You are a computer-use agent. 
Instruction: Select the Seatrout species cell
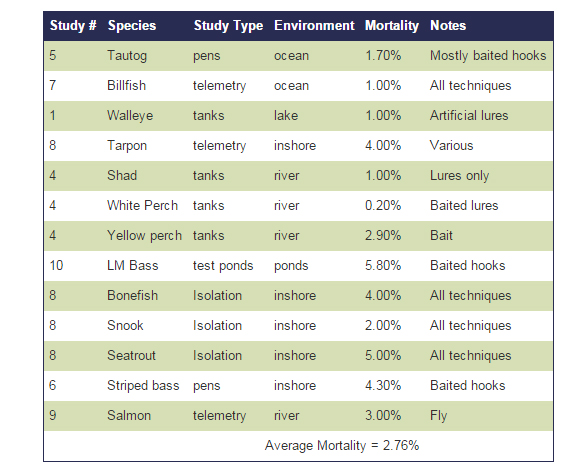[x=131, y=355]
